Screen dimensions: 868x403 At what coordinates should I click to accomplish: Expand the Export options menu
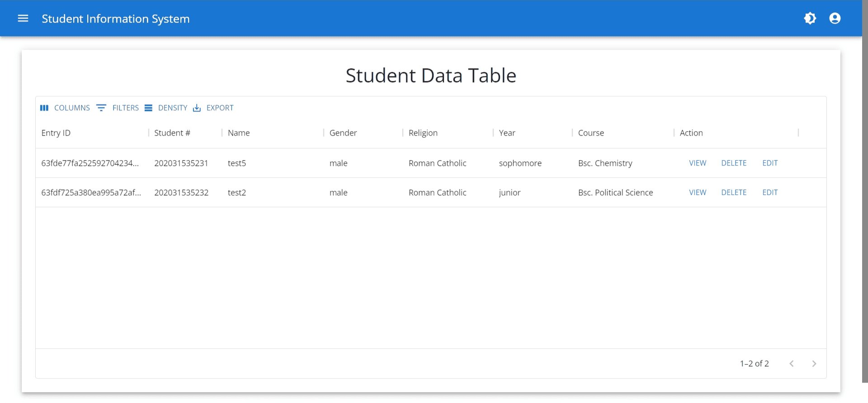coord(213,108)
